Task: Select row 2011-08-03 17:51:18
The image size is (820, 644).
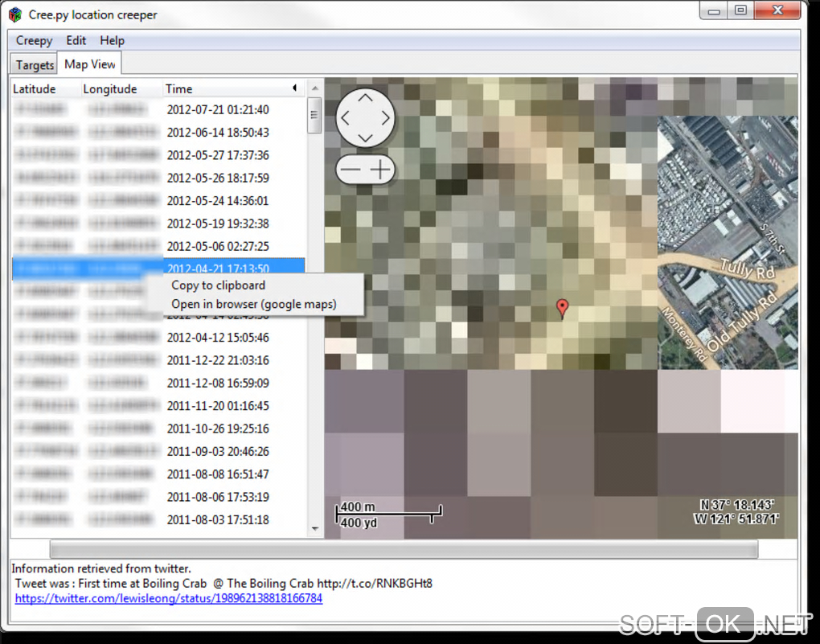Action: tap(158, 519)
